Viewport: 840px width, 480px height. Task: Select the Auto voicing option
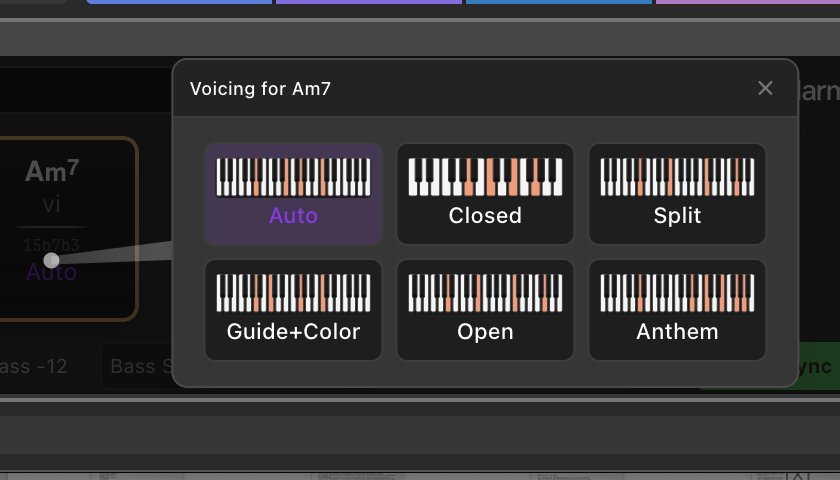tap(293, 194)
